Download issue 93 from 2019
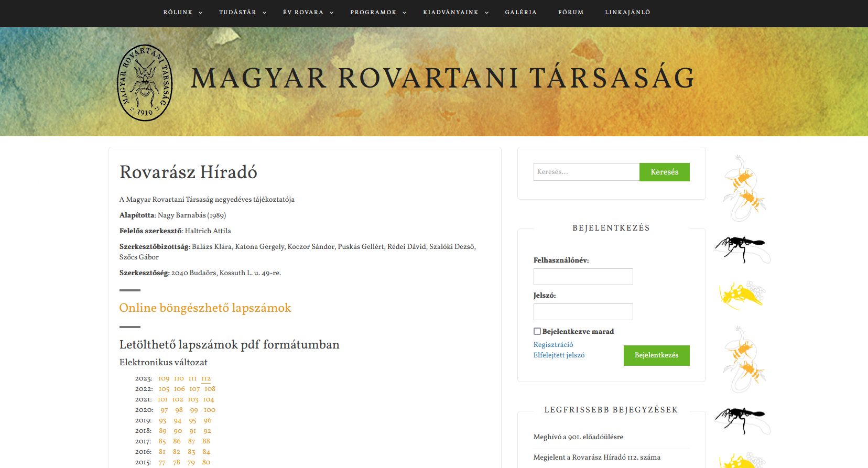The width and height of the screenshot is (868, 468). point(162,420)
